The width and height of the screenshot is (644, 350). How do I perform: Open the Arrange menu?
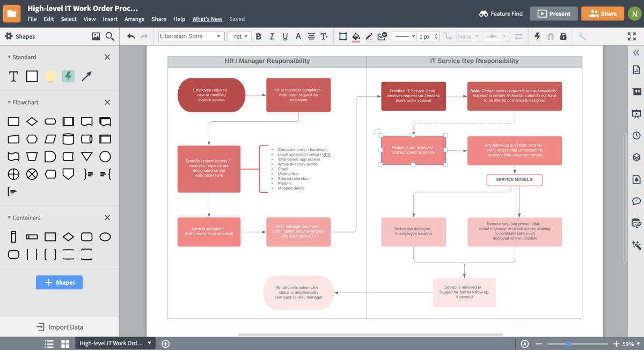click(x=134, y=19)
